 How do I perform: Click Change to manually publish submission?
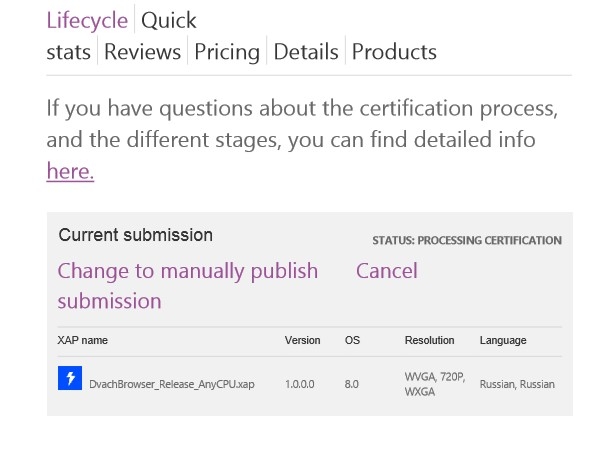coord(188,285)
